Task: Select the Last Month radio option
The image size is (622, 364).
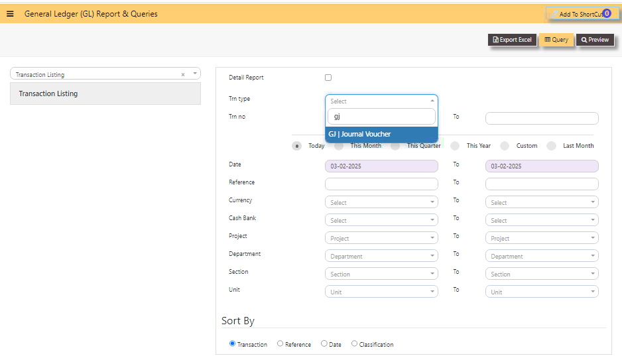Action: pos(552,146)
